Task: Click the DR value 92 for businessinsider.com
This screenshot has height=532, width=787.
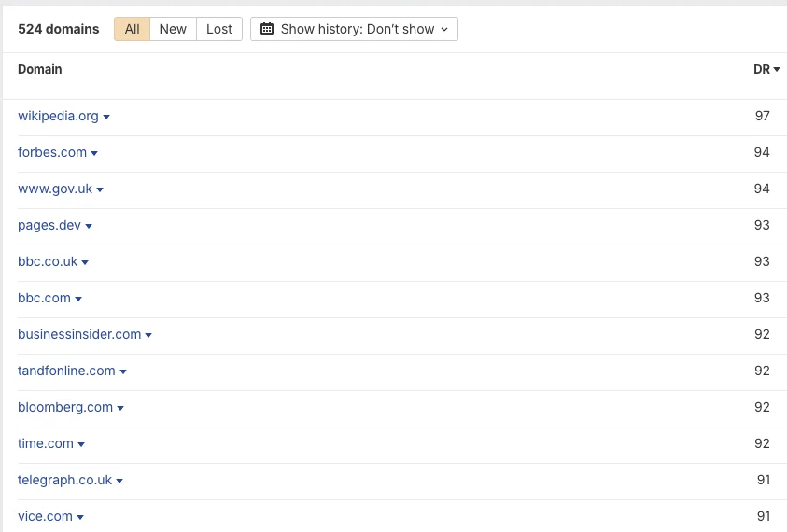Action: coord(762,334)
